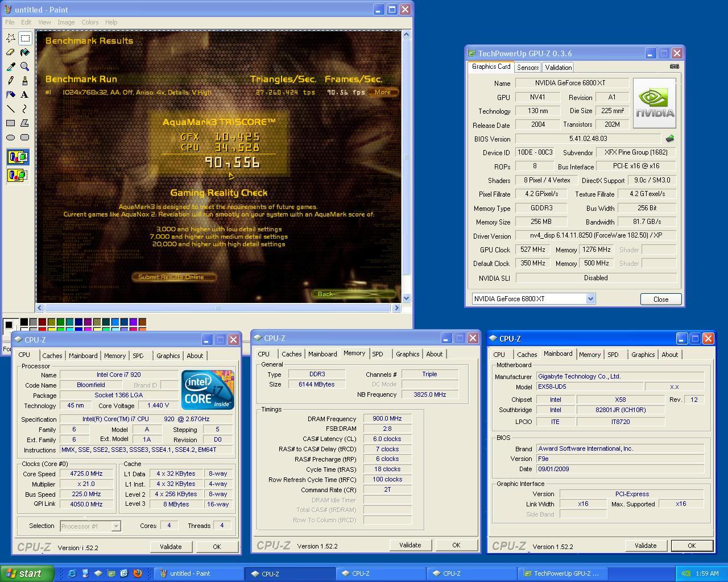Click Paint's vertical scrollbar down arrow

pos(406,298)
